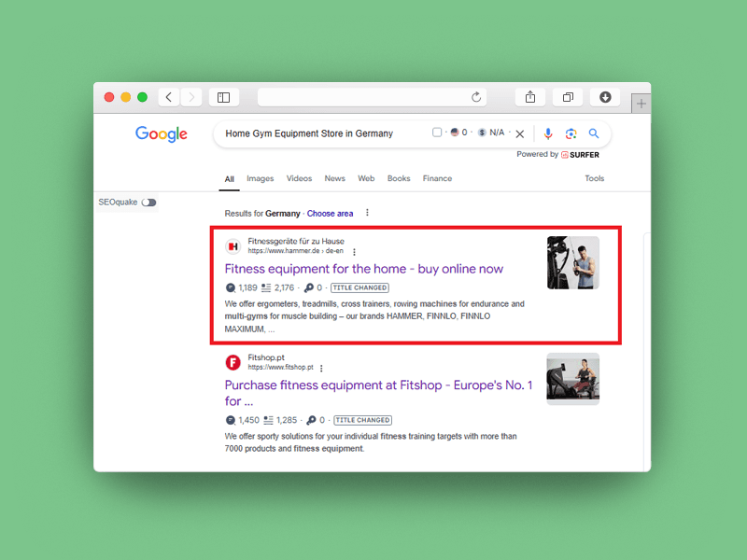Switch to the Videos tab
This screenshot has height=560, width=747.
click(x=299, y=178)
